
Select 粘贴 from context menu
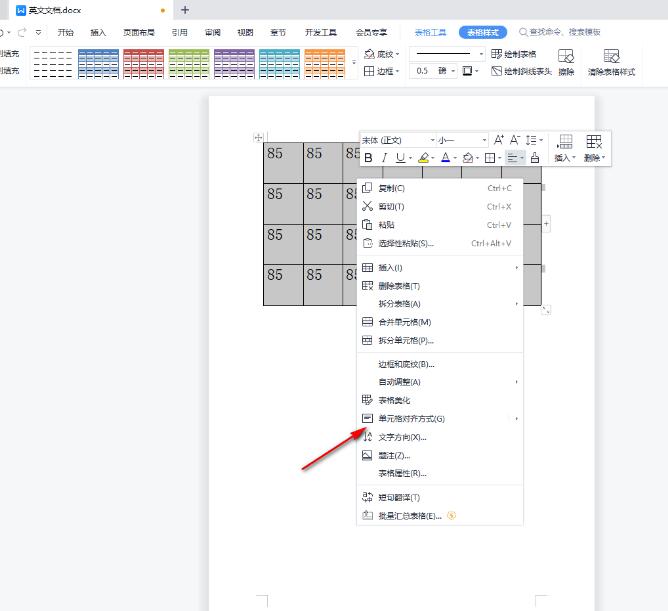440,225
